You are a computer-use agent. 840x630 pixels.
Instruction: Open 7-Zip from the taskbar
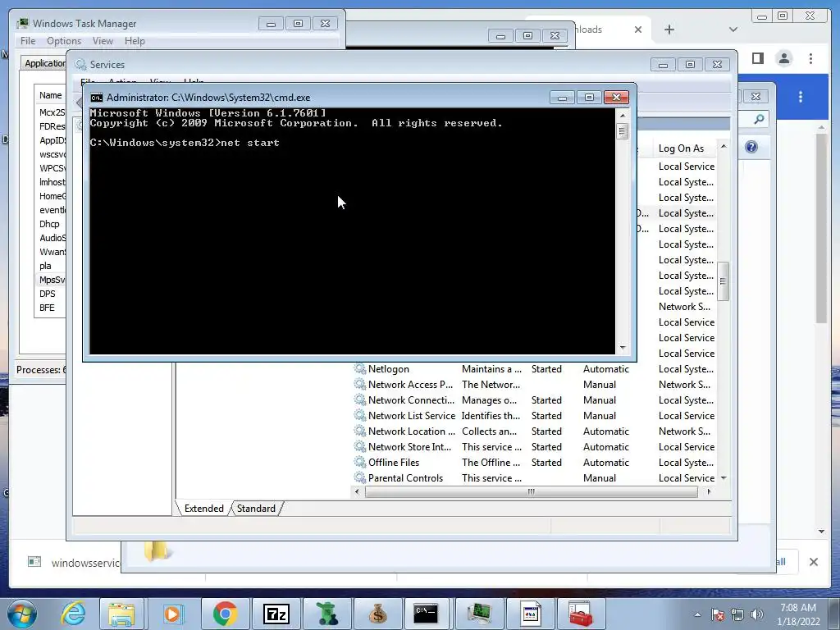point(276,614)
